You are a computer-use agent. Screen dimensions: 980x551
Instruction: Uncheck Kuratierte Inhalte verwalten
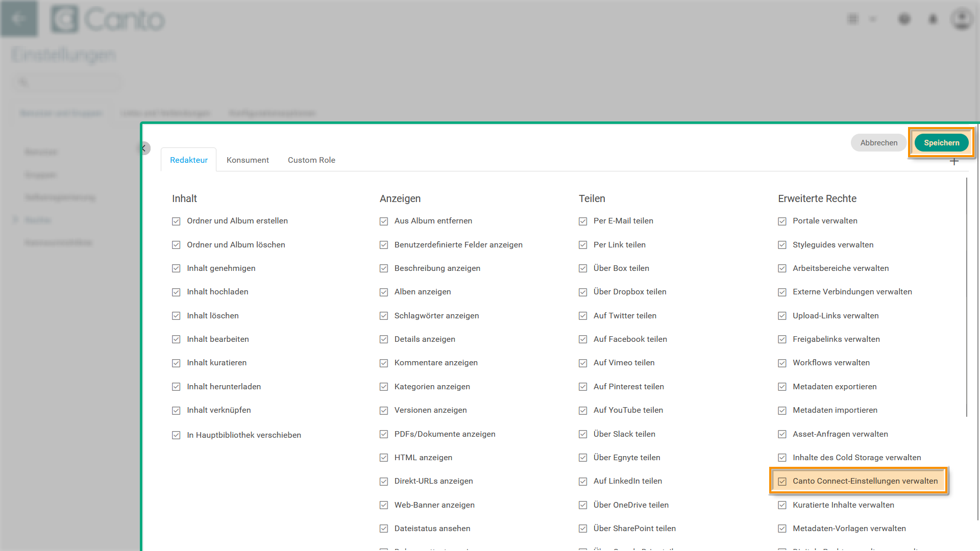click(x=782, y=505)
